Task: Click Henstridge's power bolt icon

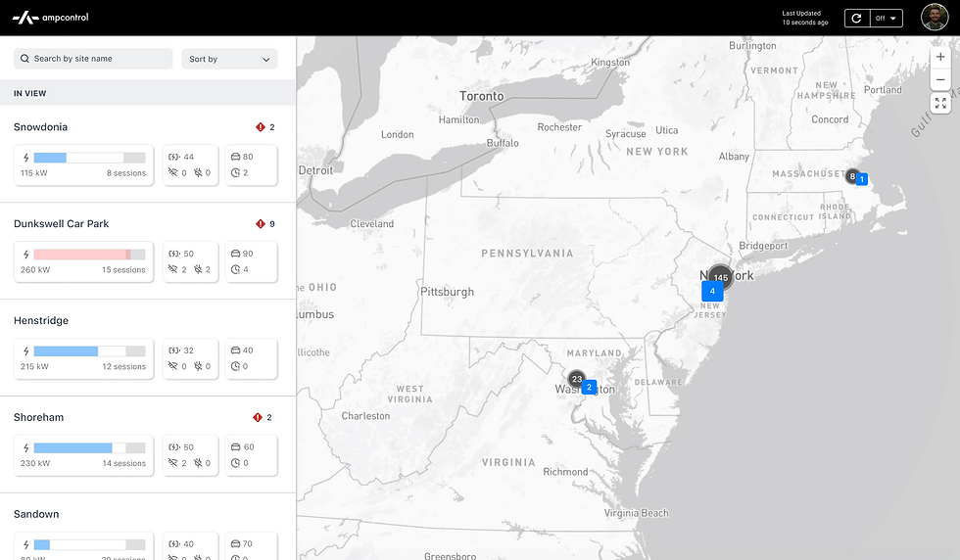Action: point(25,351)
